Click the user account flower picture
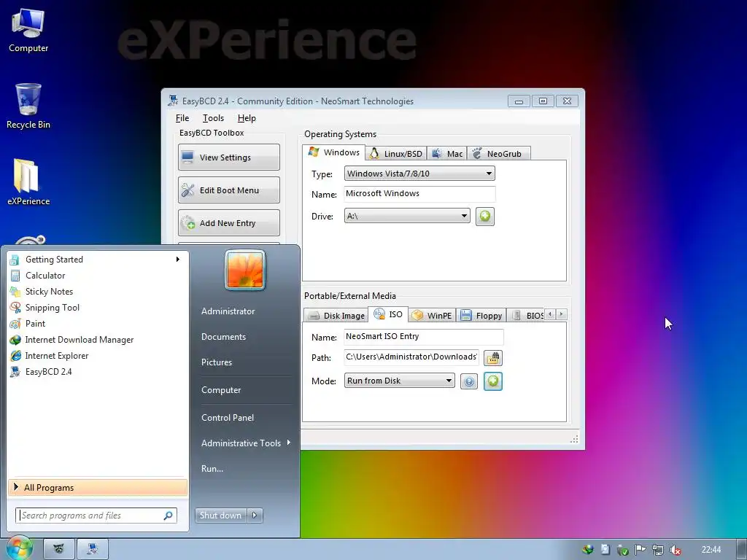747x560 pixels. (x=245, y=270)
